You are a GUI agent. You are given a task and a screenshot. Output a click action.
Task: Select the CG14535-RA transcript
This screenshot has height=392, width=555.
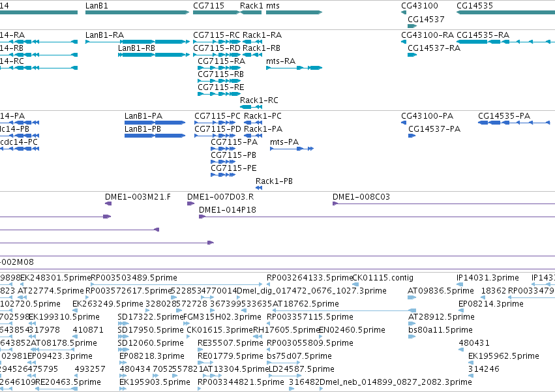point(505,42)
